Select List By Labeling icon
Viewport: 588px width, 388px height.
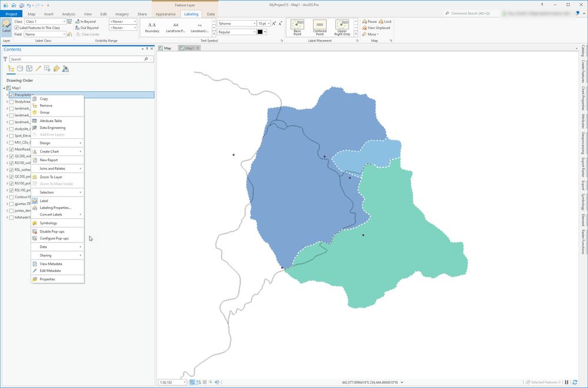[57, 69]
